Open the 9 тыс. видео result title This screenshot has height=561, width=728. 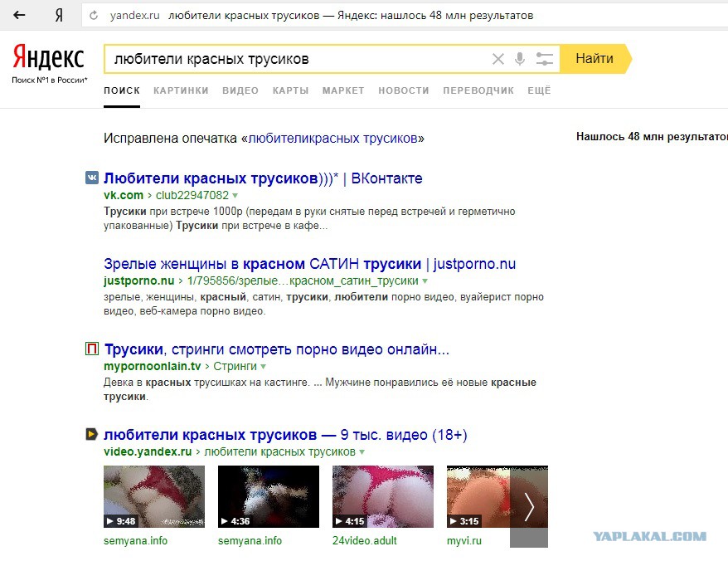[285, 435]
